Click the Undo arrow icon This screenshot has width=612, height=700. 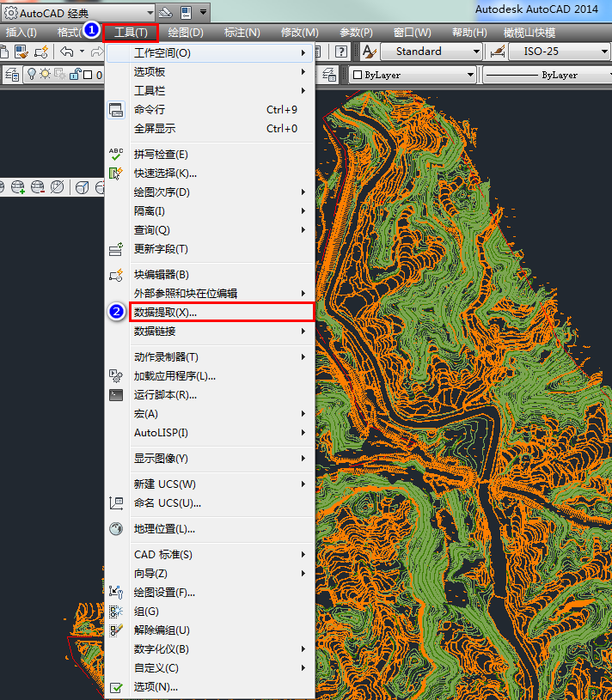[66, 52]
